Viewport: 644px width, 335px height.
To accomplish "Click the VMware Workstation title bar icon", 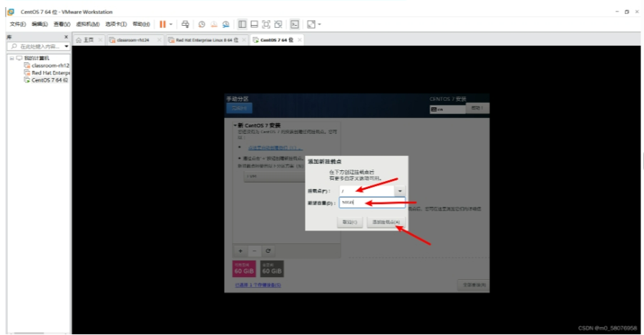I will (x=11, y=12).
